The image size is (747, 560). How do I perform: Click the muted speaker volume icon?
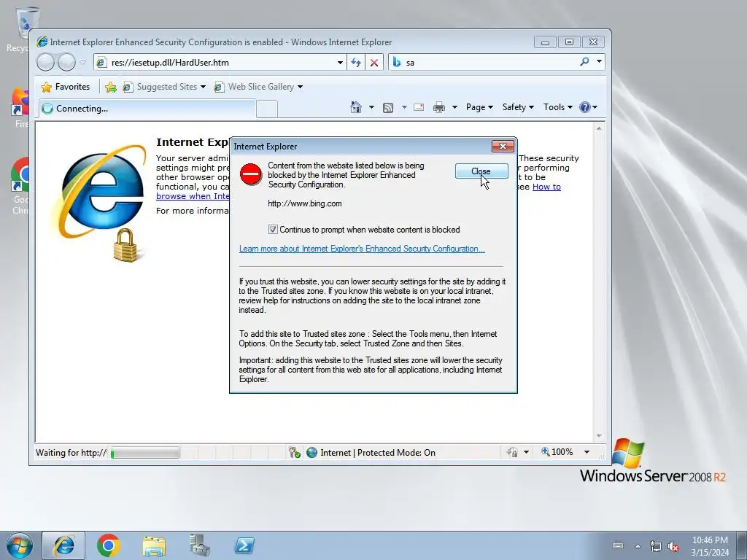(673, 547)
